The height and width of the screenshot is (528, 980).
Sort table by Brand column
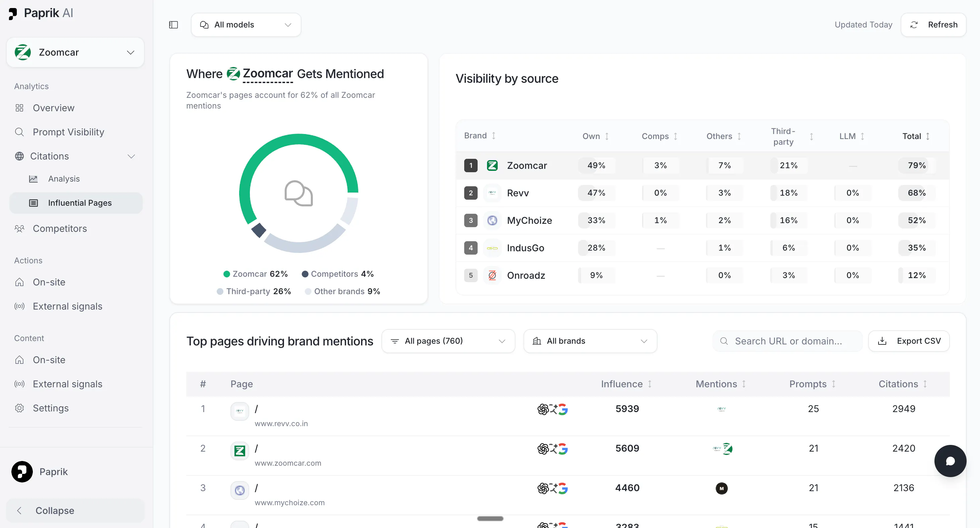click(493, 136)
